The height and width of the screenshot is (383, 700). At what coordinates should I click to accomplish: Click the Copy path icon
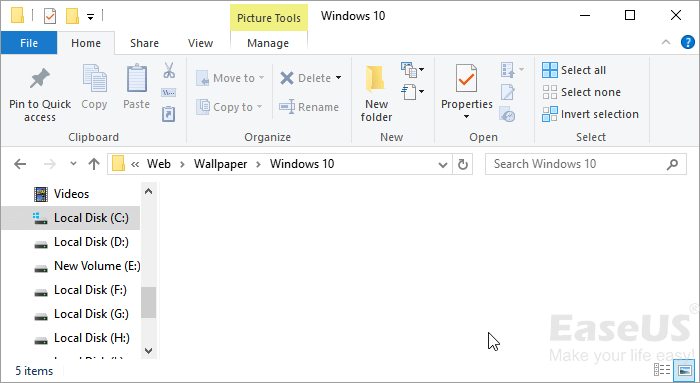pyautogui.click(x=168, y=92)
